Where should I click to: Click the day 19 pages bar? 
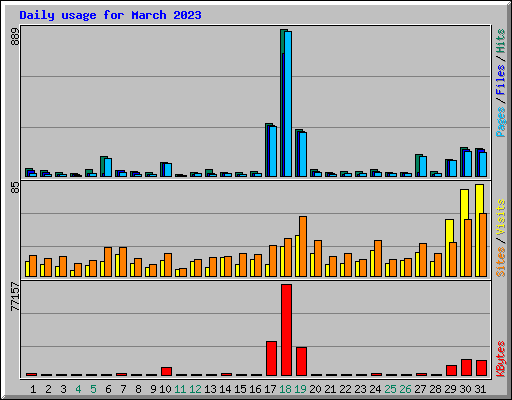pyautogui.click(x=303, y=154)
